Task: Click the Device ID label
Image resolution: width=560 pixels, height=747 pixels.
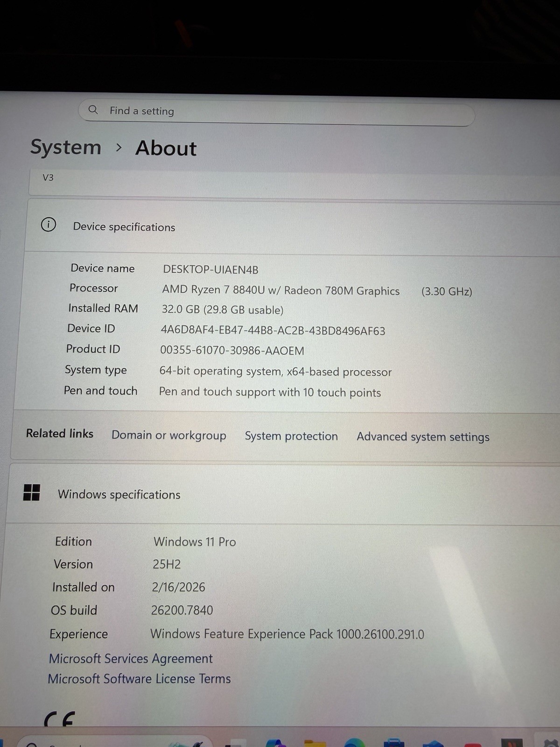Action: coord(91,328)
